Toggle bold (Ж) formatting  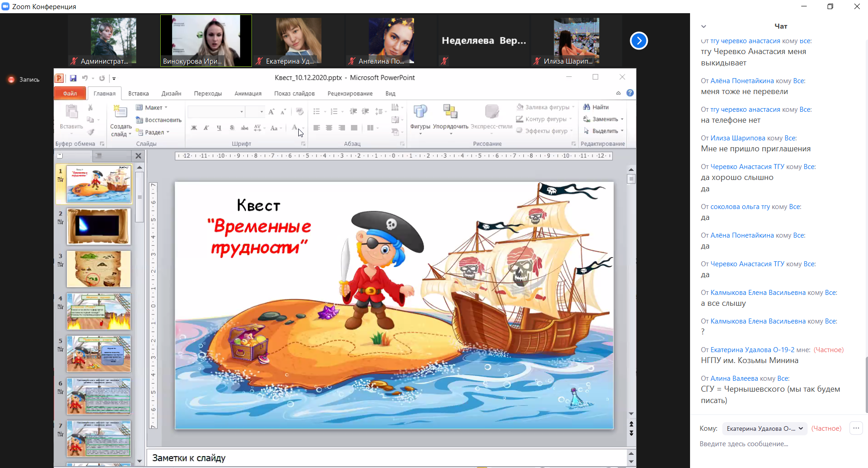pos(194,128)
